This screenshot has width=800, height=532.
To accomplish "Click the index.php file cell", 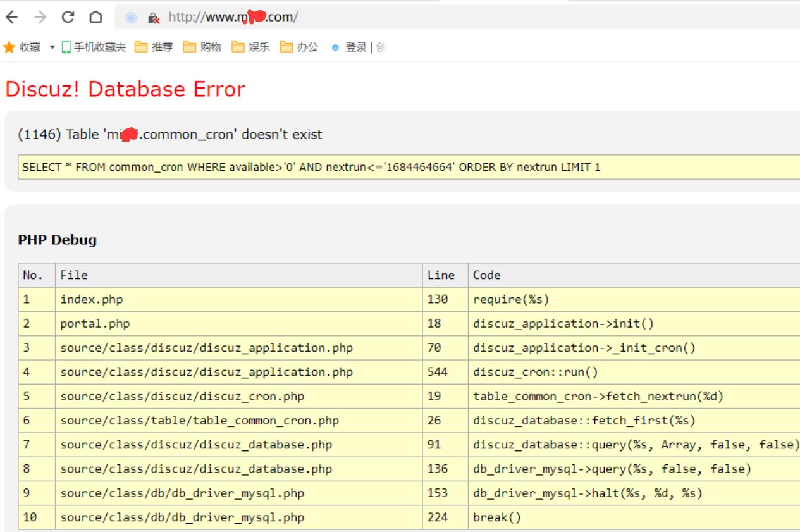I will [239, 299].
